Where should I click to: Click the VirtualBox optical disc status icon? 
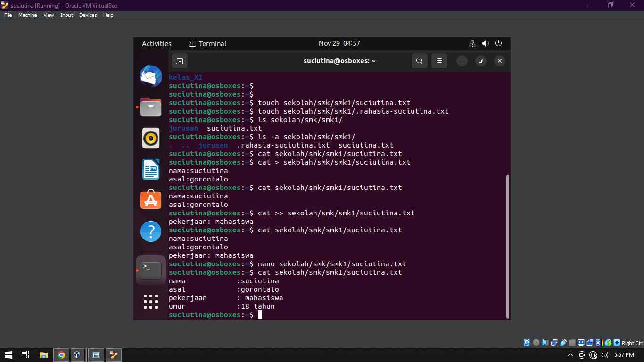pos(536,343)
